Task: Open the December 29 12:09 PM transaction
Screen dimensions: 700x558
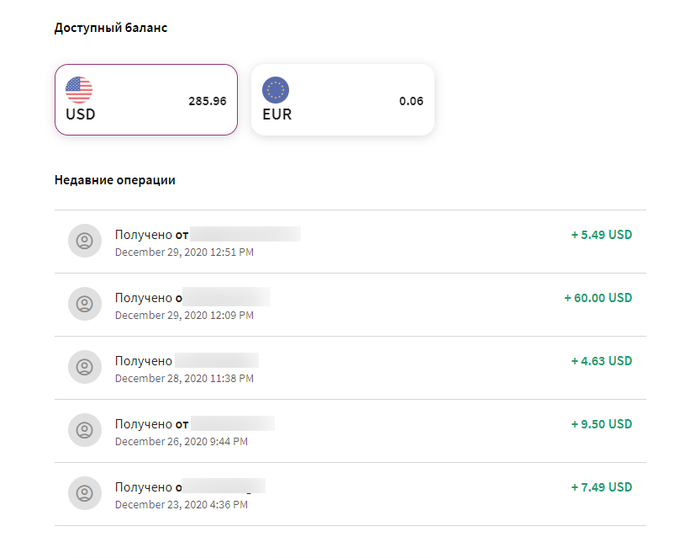Action: tap(350, 304)
